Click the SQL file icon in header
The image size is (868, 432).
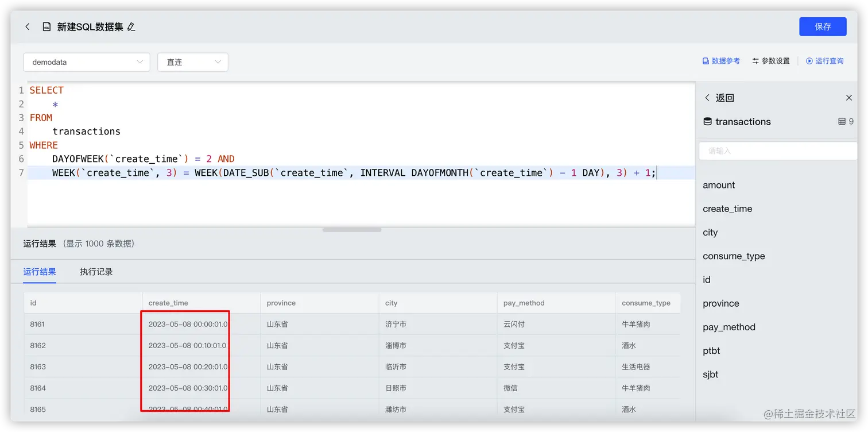tap(46, 27)
